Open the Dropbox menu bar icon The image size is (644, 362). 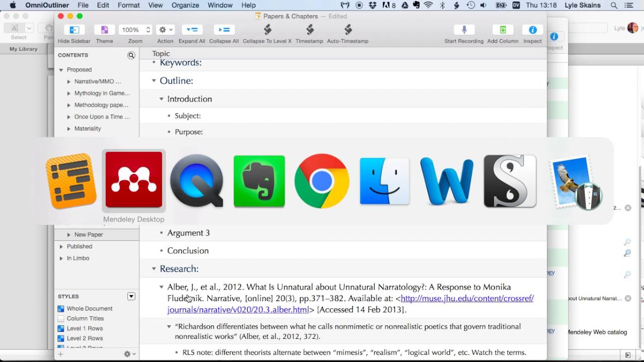(373, 5)
